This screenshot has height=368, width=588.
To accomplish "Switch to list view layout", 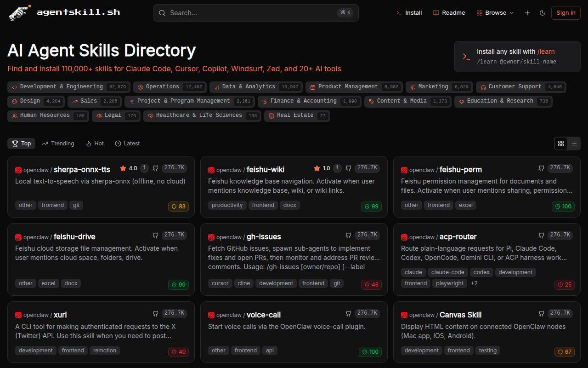I will click(x=574, y=144).
